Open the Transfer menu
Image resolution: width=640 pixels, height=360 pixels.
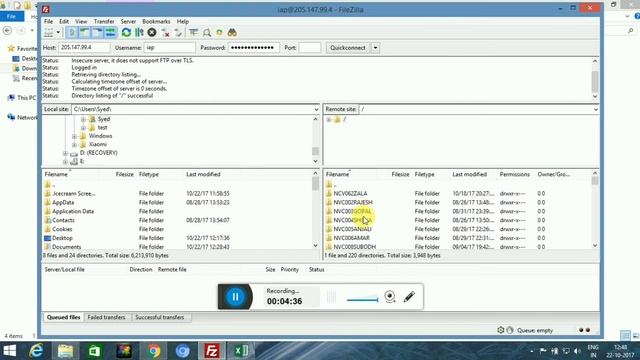pos(104,21)
